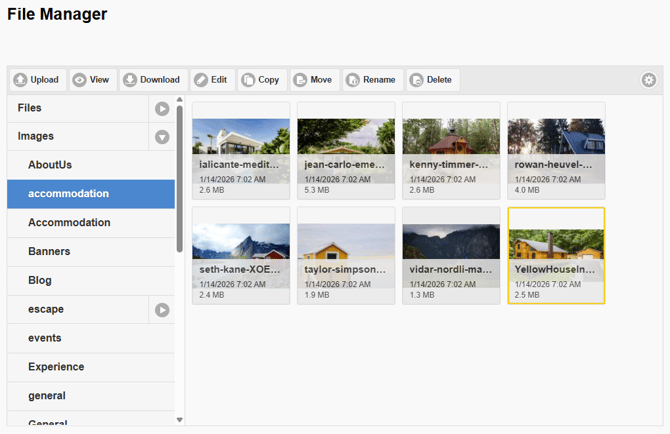Viewport: 670px width, 434px height.
Task: Select the vidar-nordli-ma image thumbnail
Action: [451, 256]
